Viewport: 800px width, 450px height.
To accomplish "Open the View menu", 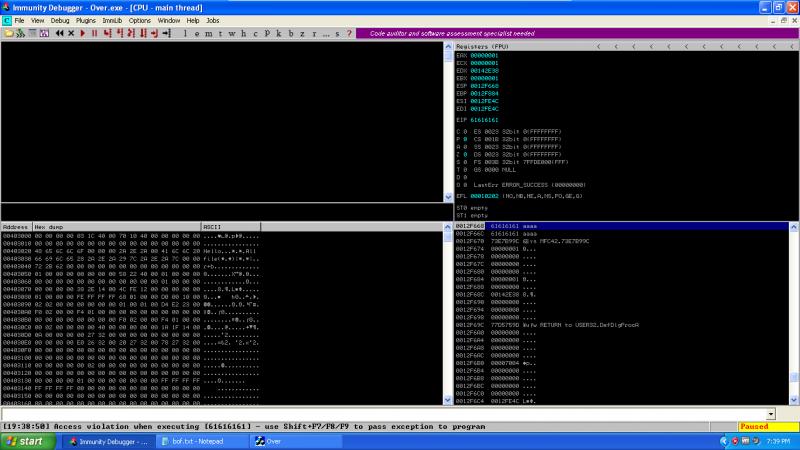I will tap(37, 20).
